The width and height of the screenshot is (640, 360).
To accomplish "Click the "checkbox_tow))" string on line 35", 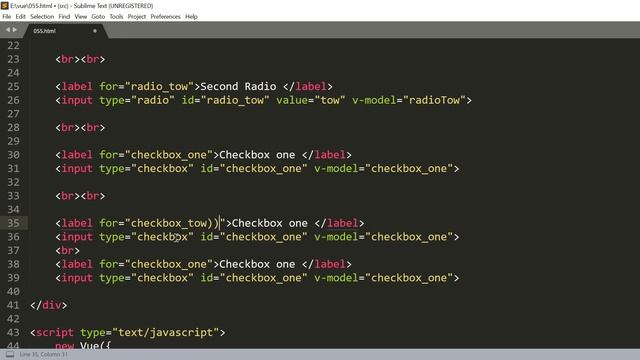I will (175, 223).
